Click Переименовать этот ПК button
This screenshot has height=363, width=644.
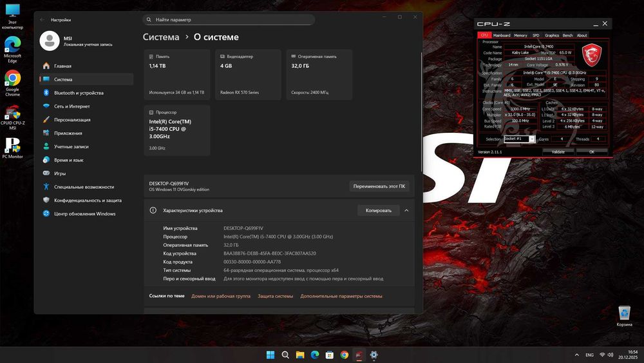(x=379, y=186)
